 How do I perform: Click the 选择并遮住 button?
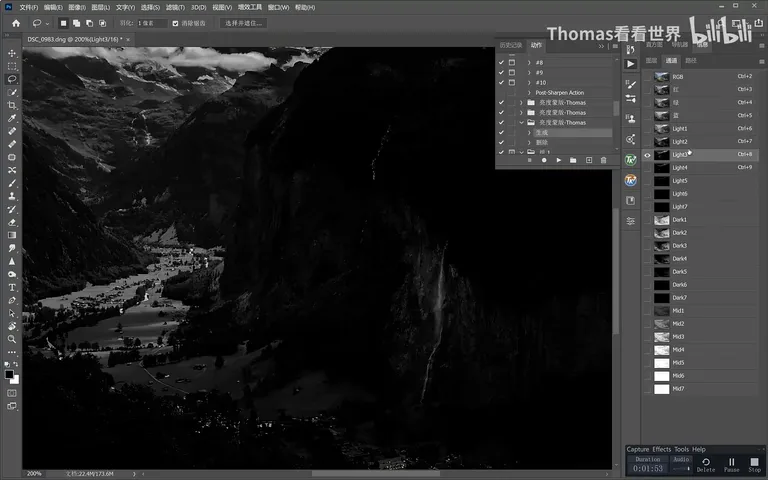[x=243, y=23]
